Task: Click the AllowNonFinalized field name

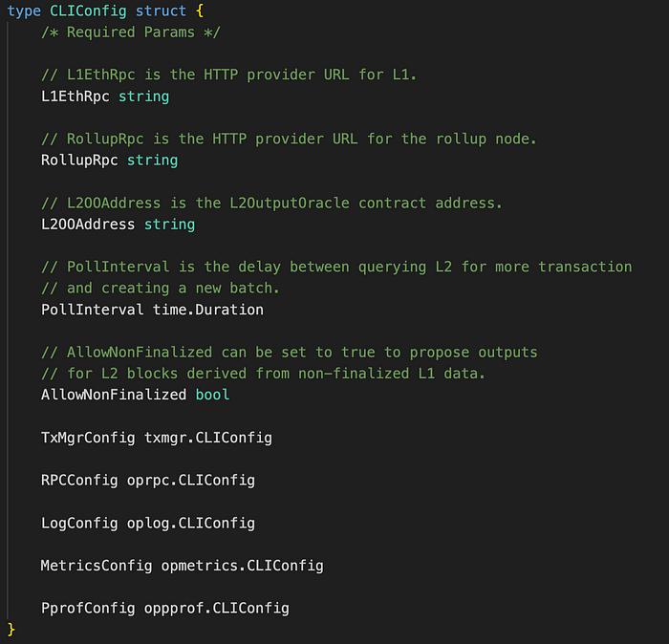Action: 114,395
